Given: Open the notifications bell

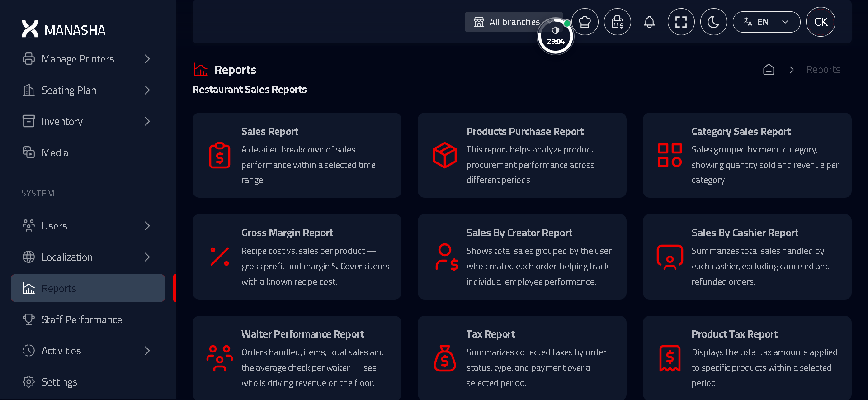Looking at the screenshot, I should (x=649, y=22).
